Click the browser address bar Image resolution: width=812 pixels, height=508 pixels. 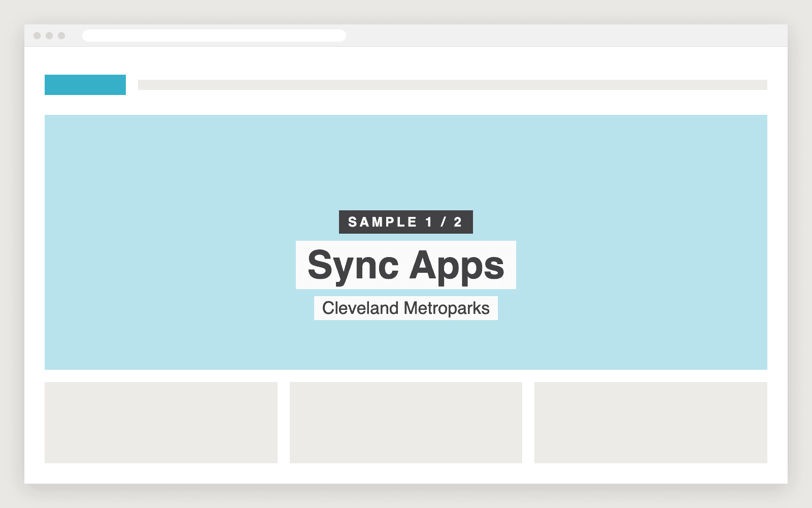(x=214, y=36)
